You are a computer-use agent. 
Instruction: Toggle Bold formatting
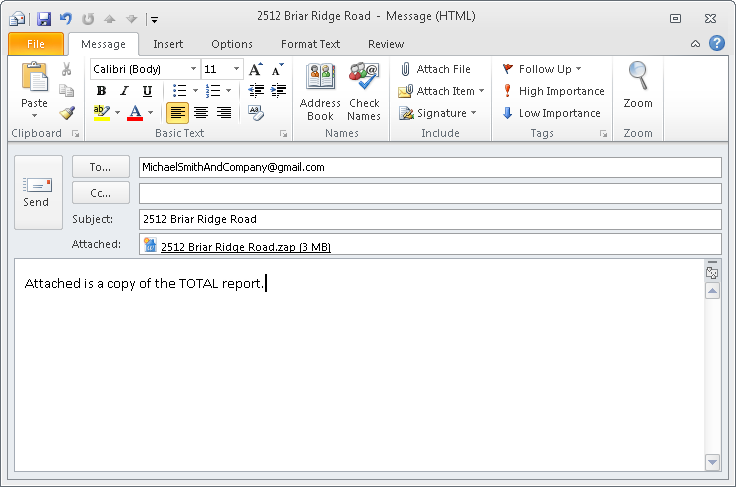click(101, 91)
